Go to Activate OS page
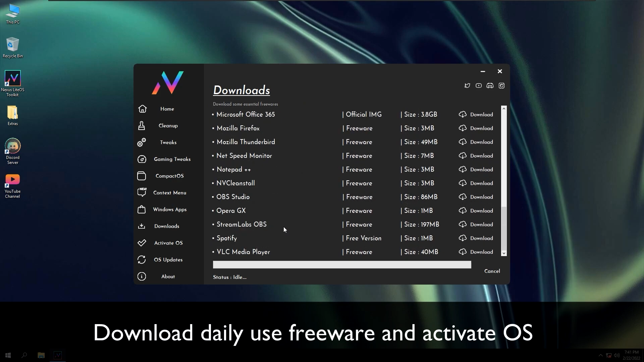This screenshot has height=362, width=644. click(168, 243)
